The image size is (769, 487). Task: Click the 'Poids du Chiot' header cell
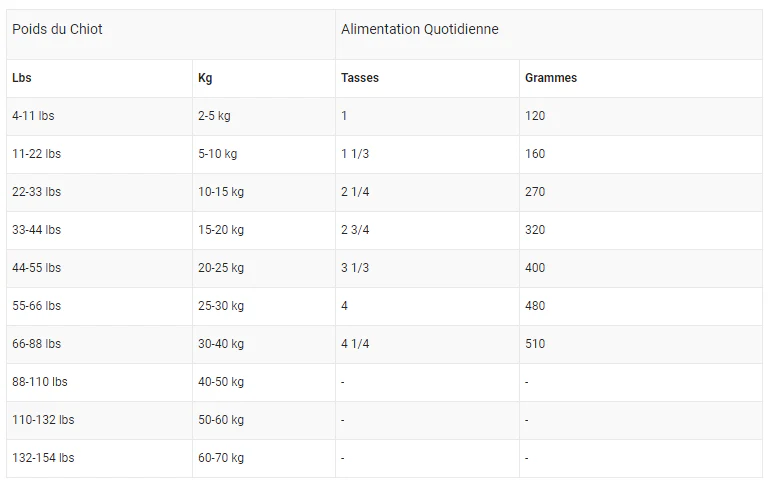click(57, 29)
